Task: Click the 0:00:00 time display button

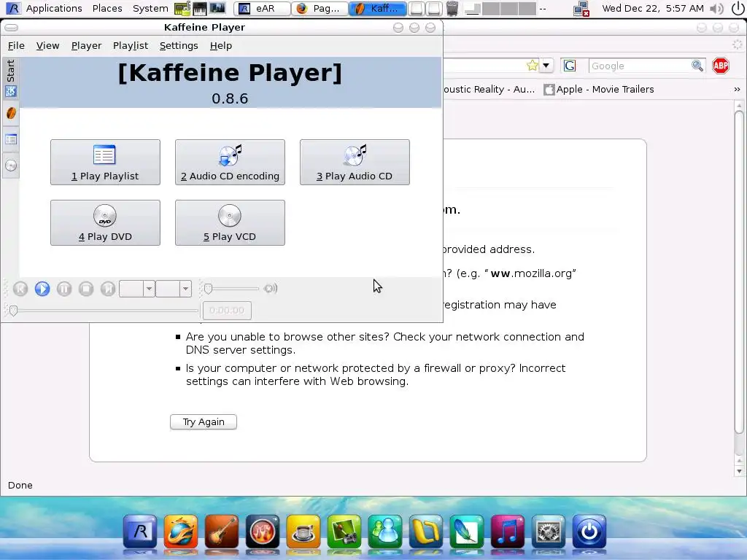Action: pos(228,311)
